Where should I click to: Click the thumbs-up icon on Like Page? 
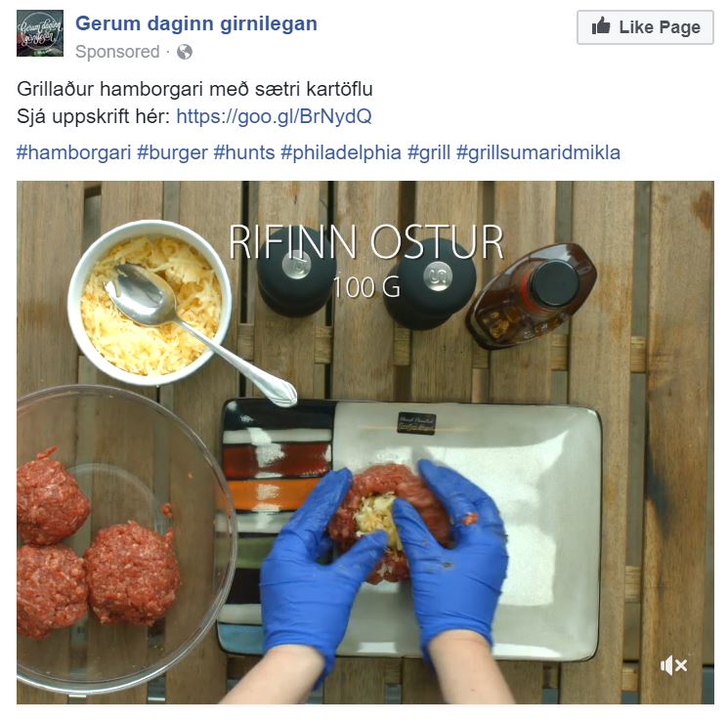pyautogui.click(x=601, y=26)
